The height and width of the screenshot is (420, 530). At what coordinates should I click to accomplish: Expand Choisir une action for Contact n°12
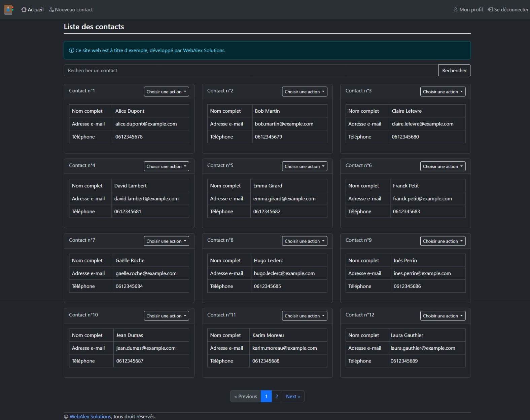(x=443, y=316)
